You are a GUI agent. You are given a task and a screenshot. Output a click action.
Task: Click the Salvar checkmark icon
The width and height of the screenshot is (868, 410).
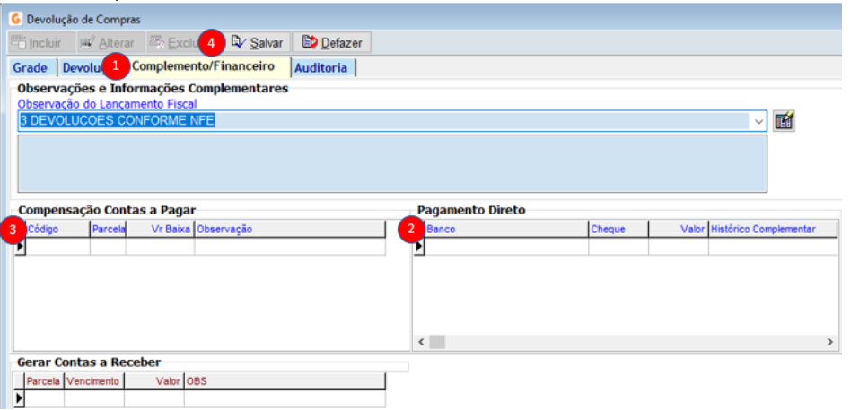pos(239,42)
